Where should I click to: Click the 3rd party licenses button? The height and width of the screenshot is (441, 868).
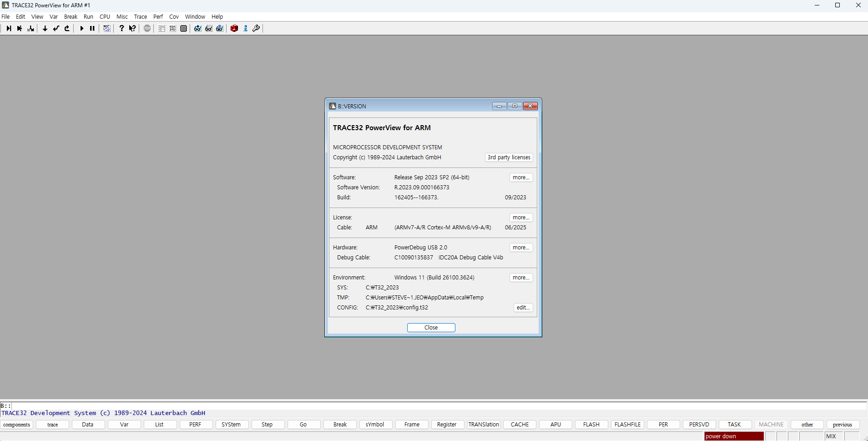pos(509,157)
